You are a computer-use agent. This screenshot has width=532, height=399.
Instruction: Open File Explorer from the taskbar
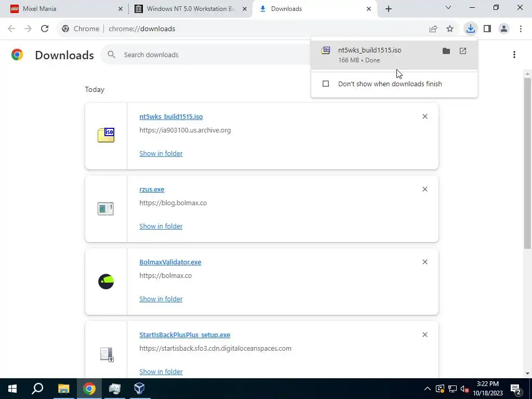coord(63,389)
